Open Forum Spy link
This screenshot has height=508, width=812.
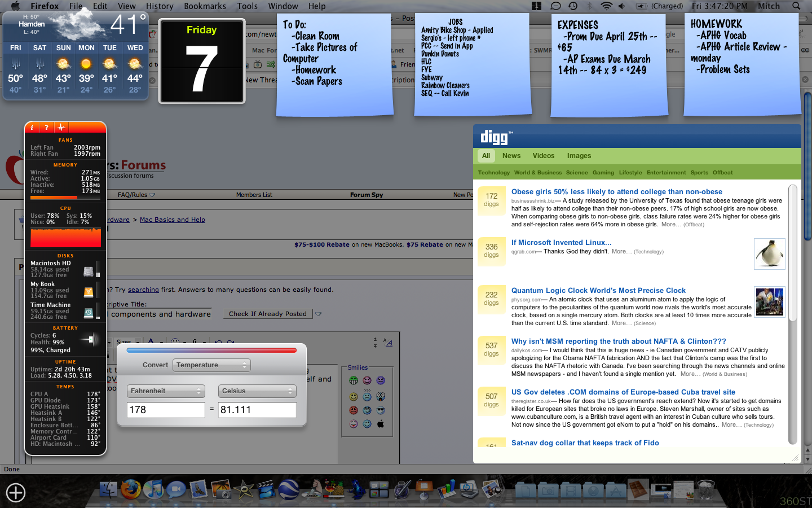(367, 195)
